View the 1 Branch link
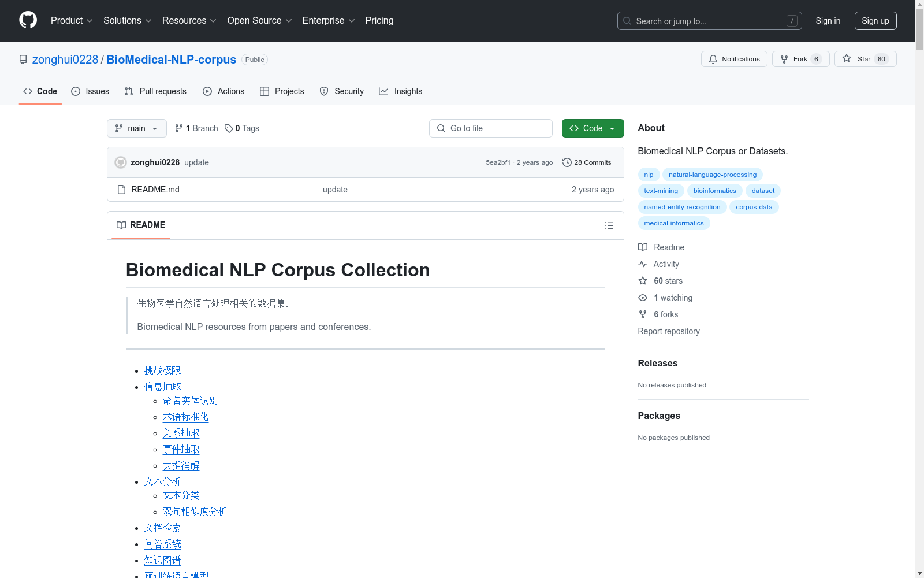Viewport: 924px width, 578px height. point(196,128)
